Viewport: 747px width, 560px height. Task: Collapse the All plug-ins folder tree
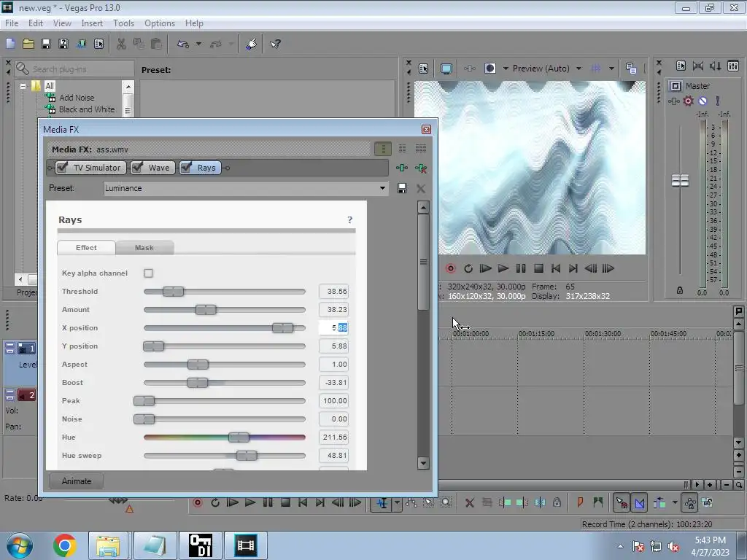click(23, 86)
